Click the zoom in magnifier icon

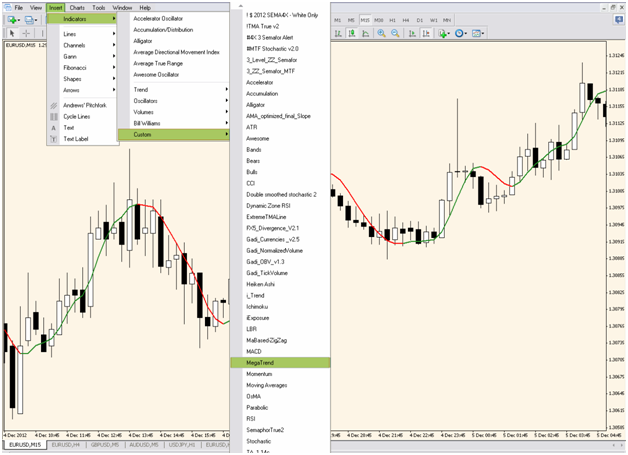coord(381,33)
